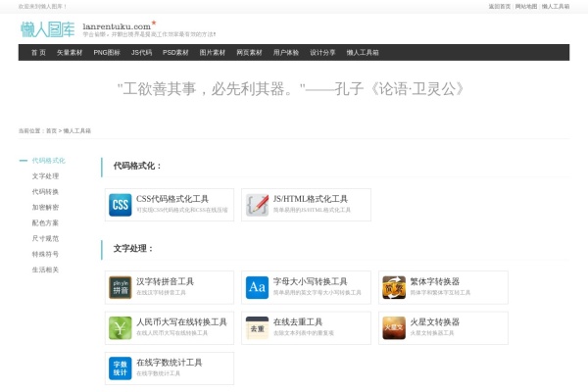Open 矢量素材 in the navigation bar
588x392 pixels.
point(70,53)
